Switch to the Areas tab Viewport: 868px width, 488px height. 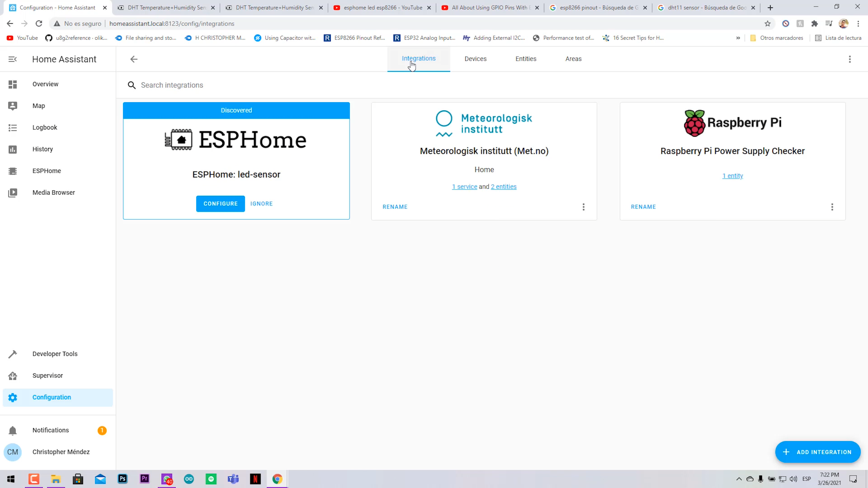point(573,59)
